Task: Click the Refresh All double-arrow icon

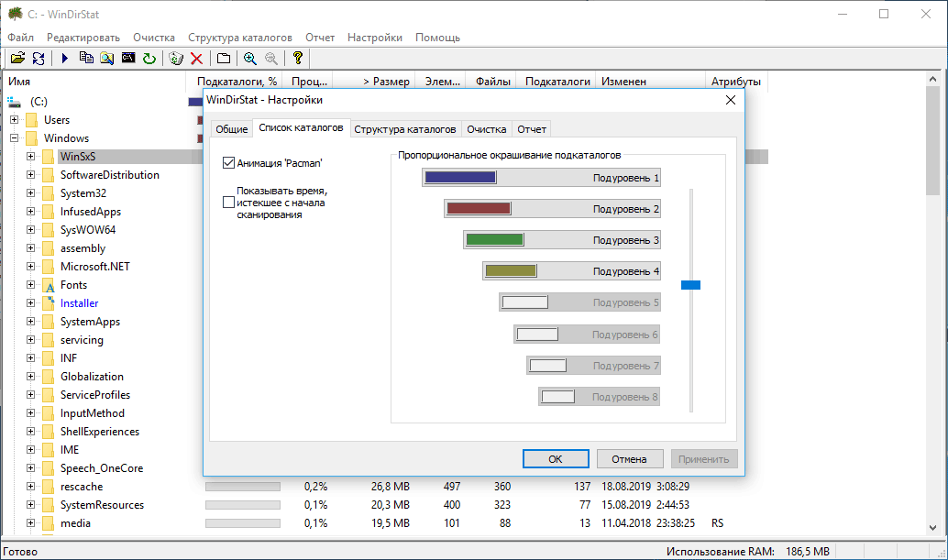Action: (39, 58)
